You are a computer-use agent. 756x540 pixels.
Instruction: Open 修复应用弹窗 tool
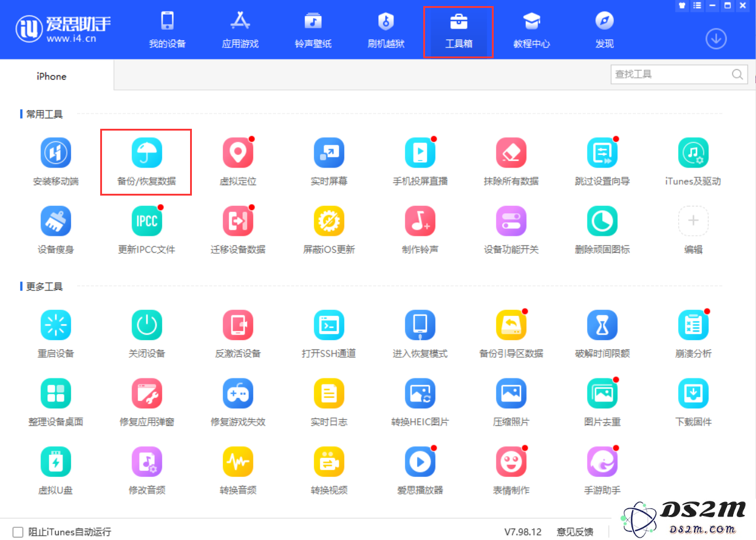click(x=147, y=394)
